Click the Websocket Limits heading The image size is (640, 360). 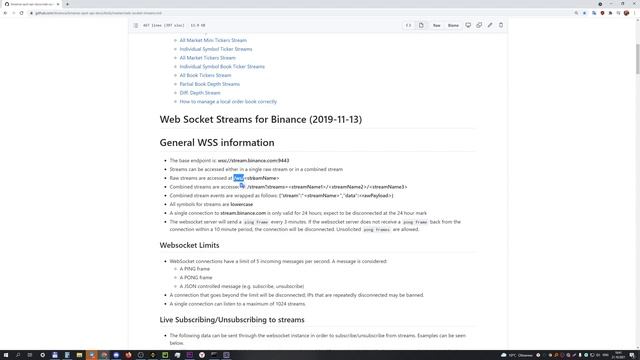click(x=189, y=245)
